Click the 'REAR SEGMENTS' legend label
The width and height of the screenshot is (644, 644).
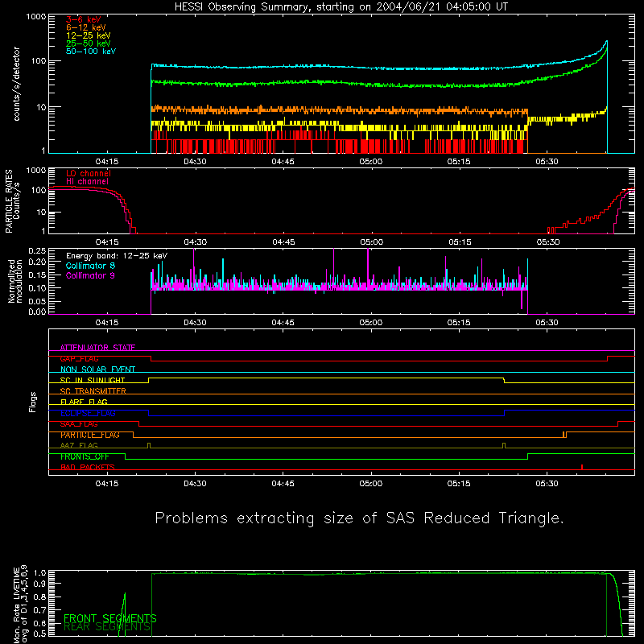[107, 627]
